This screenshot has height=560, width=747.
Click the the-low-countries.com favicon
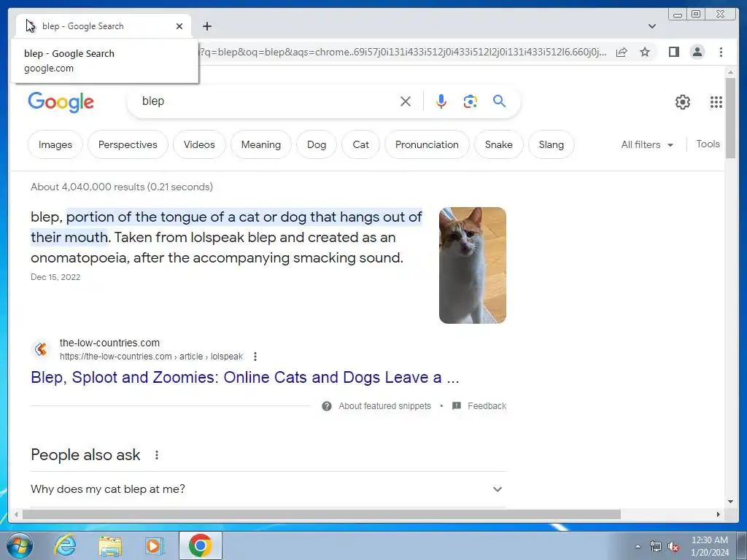[x=41, y=349]
